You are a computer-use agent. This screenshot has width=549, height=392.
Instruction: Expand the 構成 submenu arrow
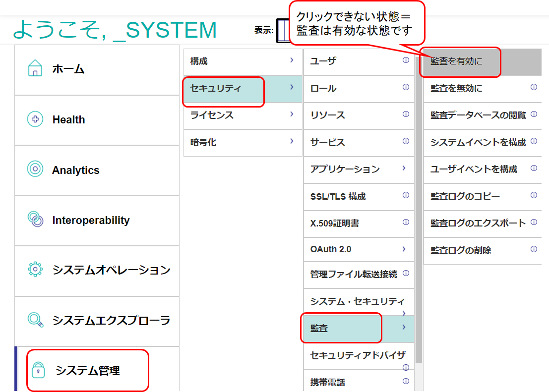[292, 60]
